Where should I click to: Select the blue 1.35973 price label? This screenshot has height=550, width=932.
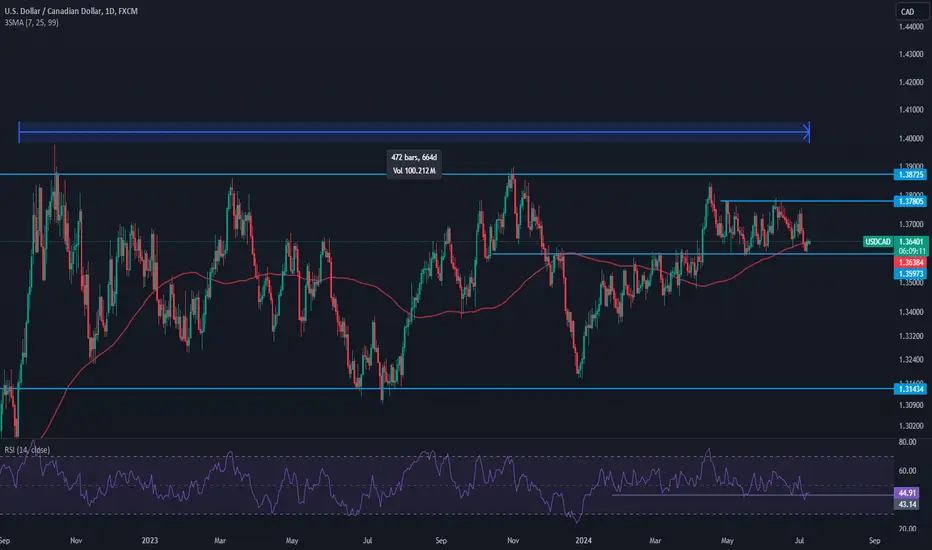point(911,274)
